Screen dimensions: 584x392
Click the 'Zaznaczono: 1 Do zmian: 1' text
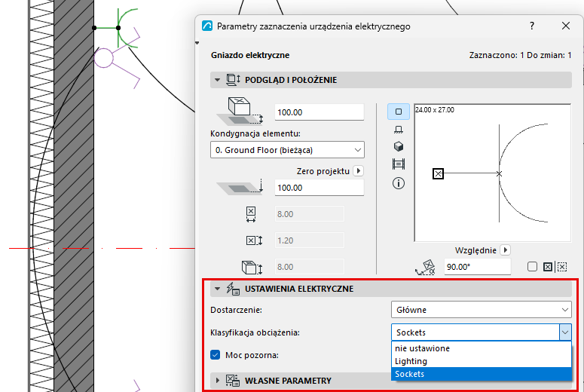tap(520, 55)
